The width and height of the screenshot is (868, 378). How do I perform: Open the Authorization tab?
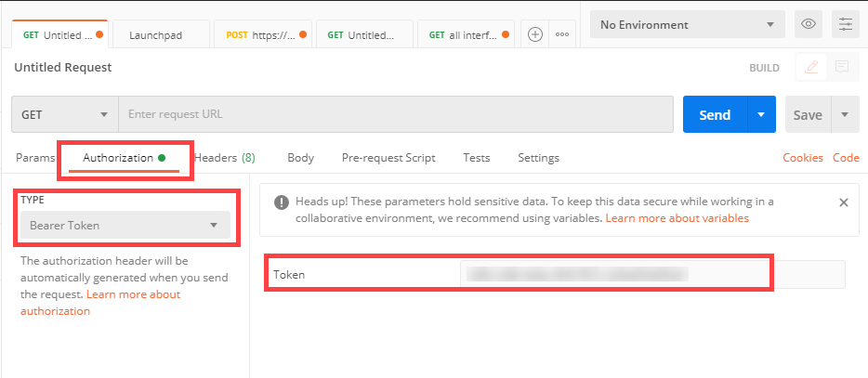(x=124, y=158)
